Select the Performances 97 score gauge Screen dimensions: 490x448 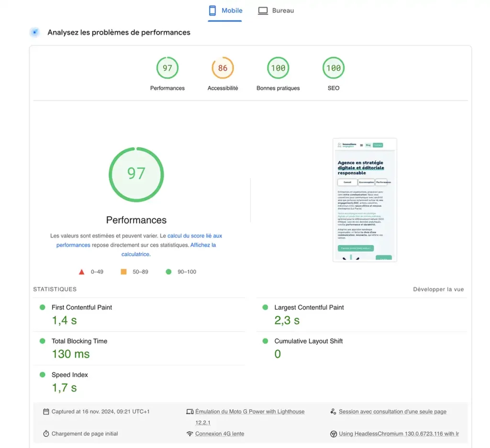167,68
